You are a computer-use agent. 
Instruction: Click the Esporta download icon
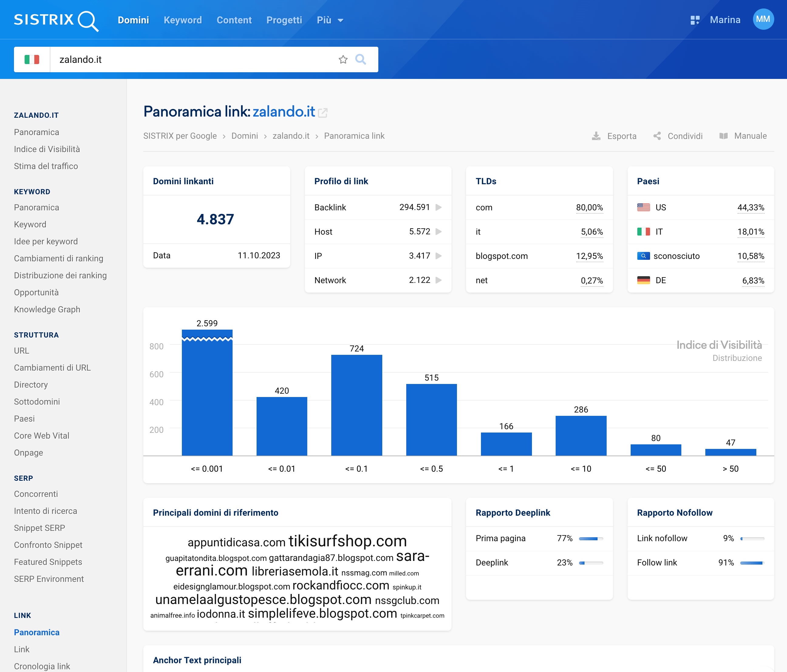coord(596,136)
